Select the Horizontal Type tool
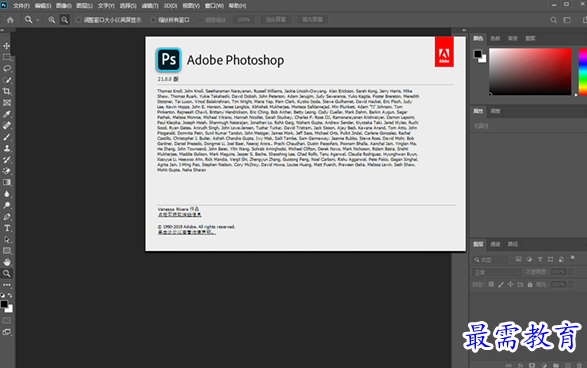This screenshot has height=368, width=587. pos(7,228)
